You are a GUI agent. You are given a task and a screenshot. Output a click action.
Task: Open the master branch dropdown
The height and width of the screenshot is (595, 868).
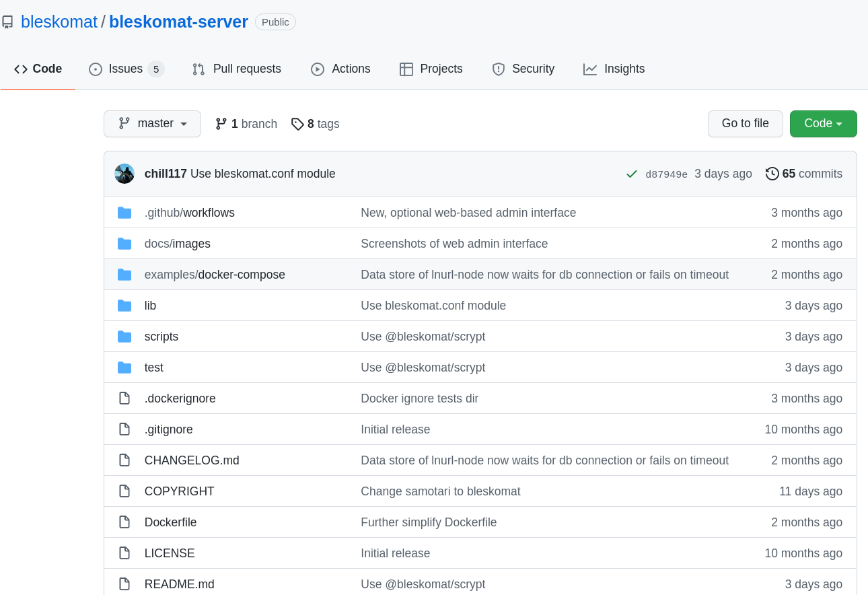152,124
